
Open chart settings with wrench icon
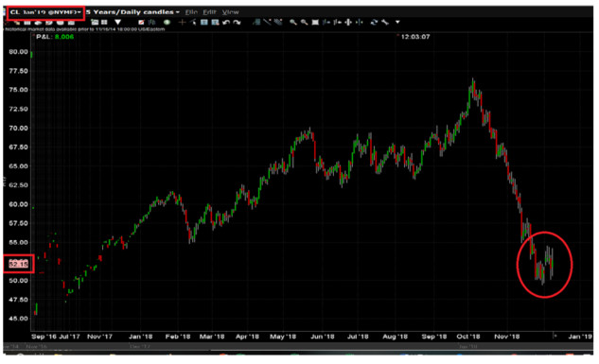click(x=385, y=22)
